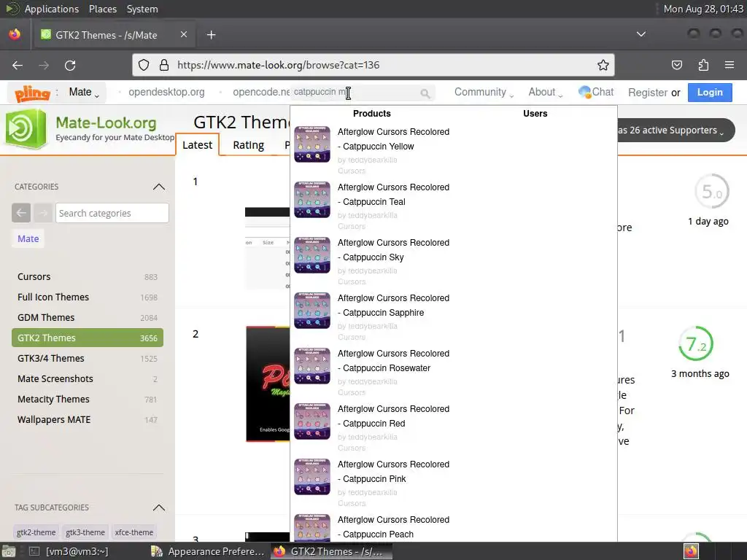
Task: Click the pling logo
Action: point(32,93)
